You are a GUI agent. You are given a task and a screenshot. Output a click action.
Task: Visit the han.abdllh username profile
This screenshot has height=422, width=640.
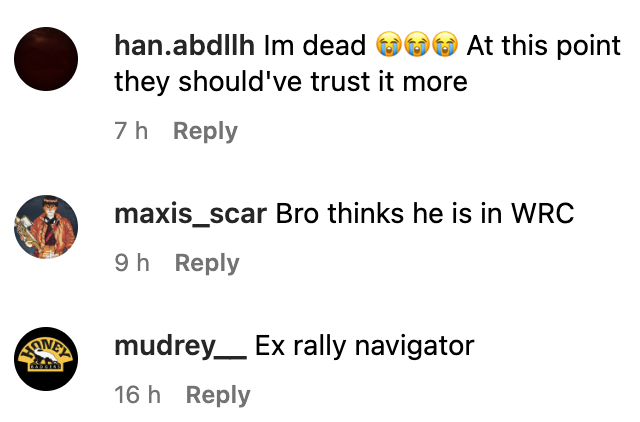pos(184,45)
